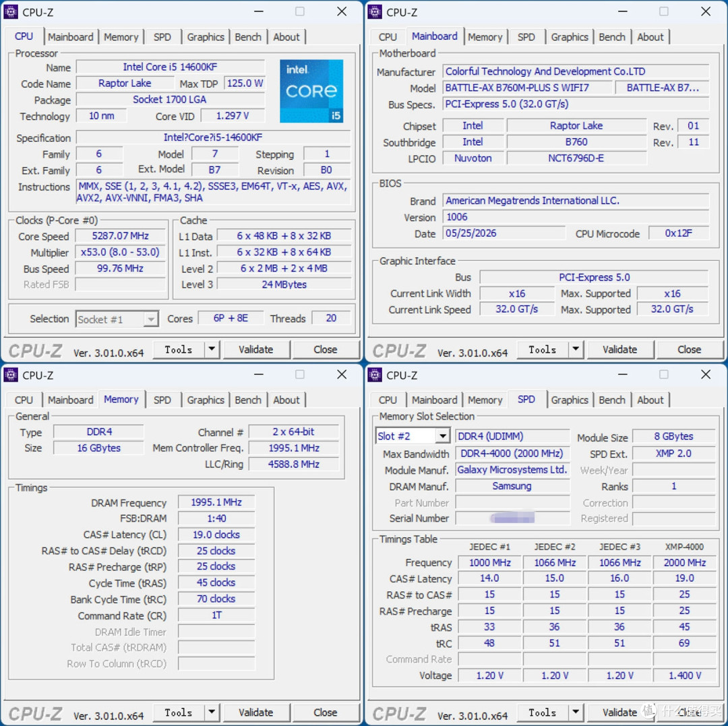Click the CPU-Z app icon in Mainboard window title bar

tap(375, 11)
